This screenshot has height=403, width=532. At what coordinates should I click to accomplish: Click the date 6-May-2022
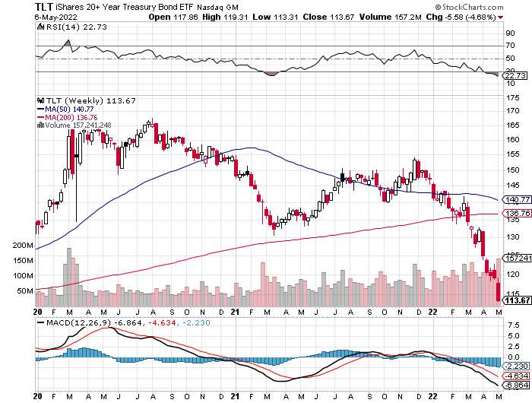point(56,17)
